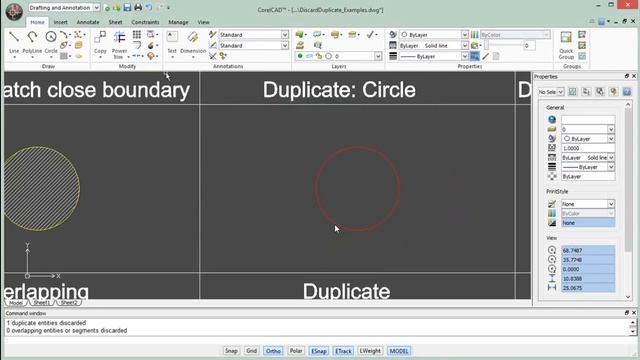
Task: Click the Undo arrow in quick access
Action: [149, 8]
